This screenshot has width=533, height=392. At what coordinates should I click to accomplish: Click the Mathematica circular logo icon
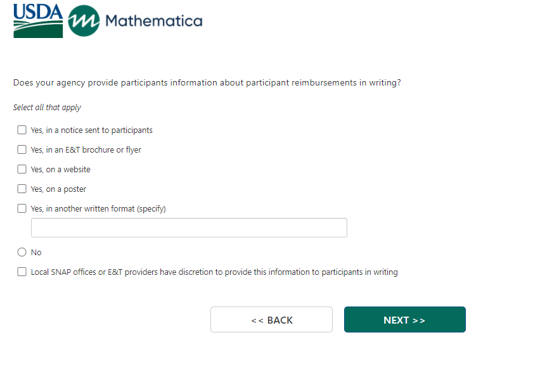[84, 22]
